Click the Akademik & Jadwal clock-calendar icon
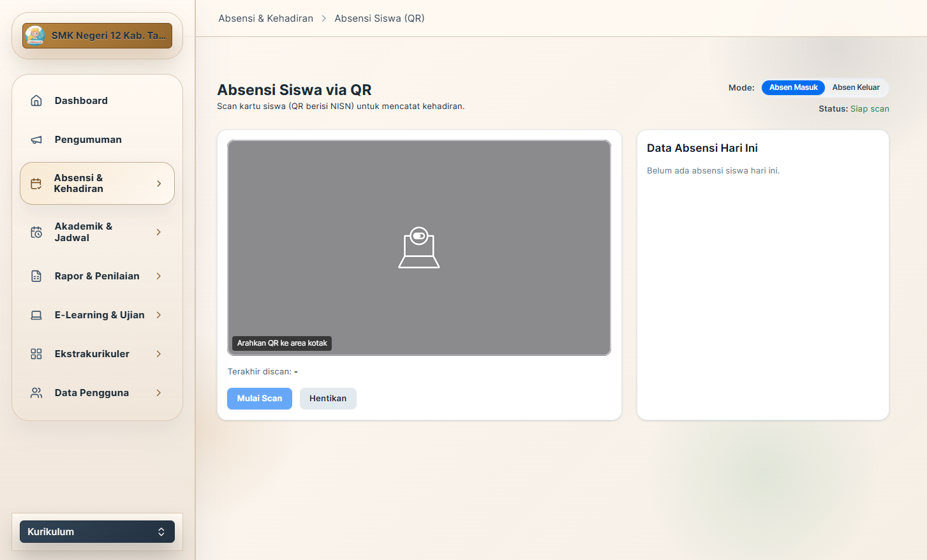Viewport: 927px width, 560px height. click(x=36, y=232)
